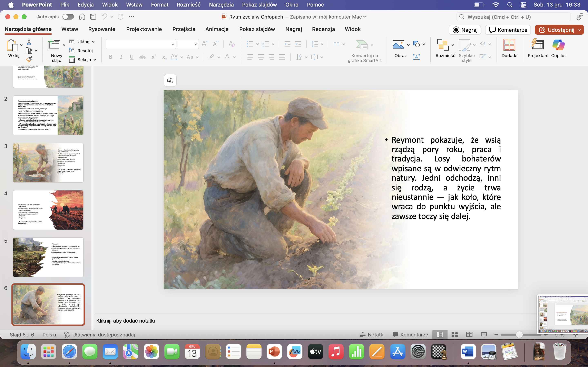Click the Nagraj record button
This screenshot has width=588, height=367.
click(464, 30)
